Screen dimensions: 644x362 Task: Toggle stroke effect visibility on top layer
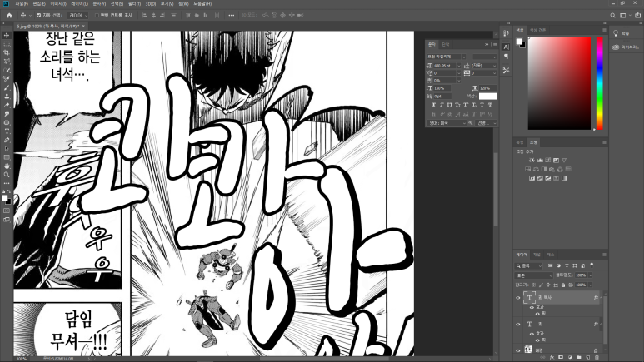(x=537, y=314)
